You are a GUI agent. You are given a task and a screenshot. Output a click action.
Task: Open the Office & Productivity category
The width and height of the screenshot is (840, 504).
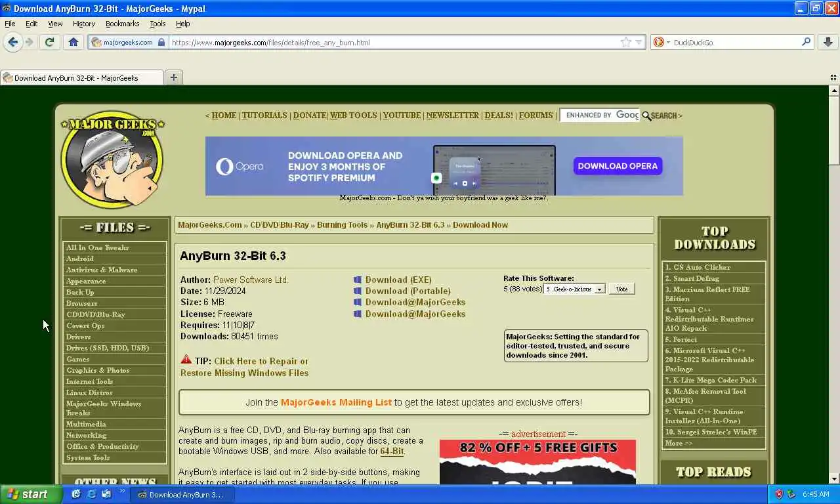(x=102, y=446)
